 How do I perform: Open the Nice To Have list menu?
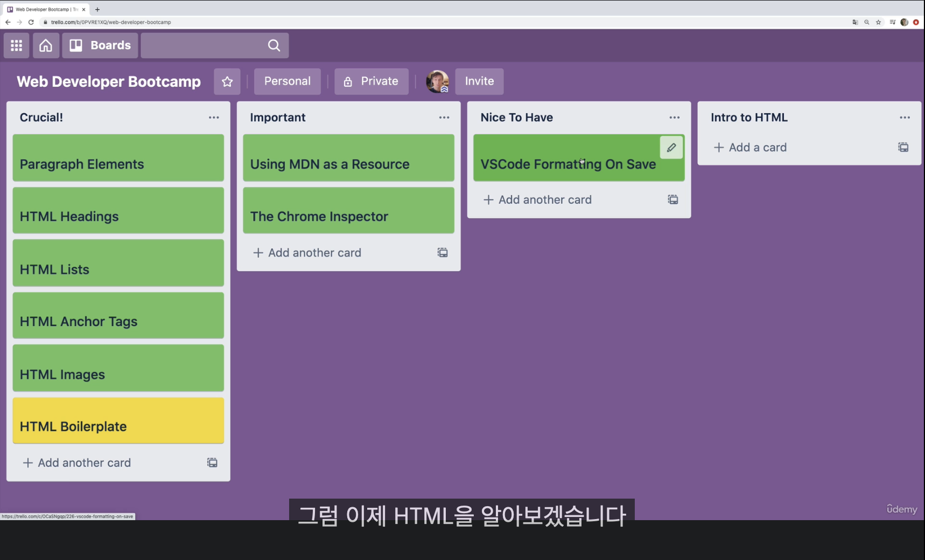tap(675, 117)
